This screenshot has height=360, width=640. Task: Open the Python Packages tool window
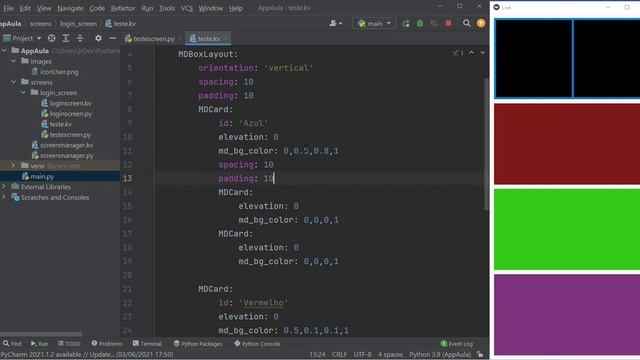coord(198,344)
